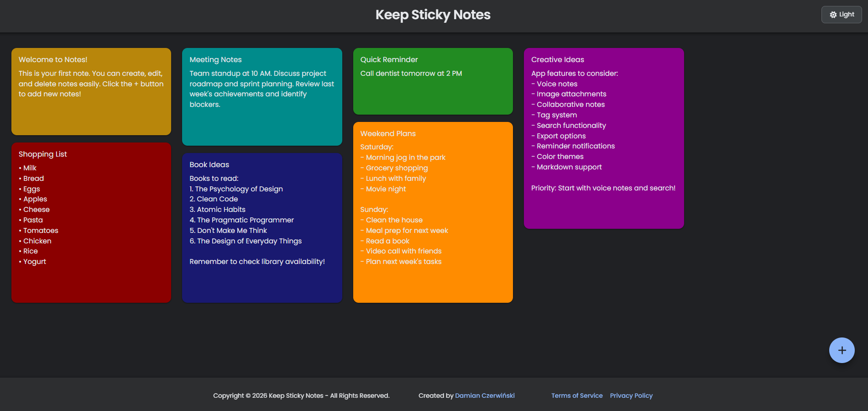
Task: Open the Terms of Service link
Action: (x=577, y=395)
